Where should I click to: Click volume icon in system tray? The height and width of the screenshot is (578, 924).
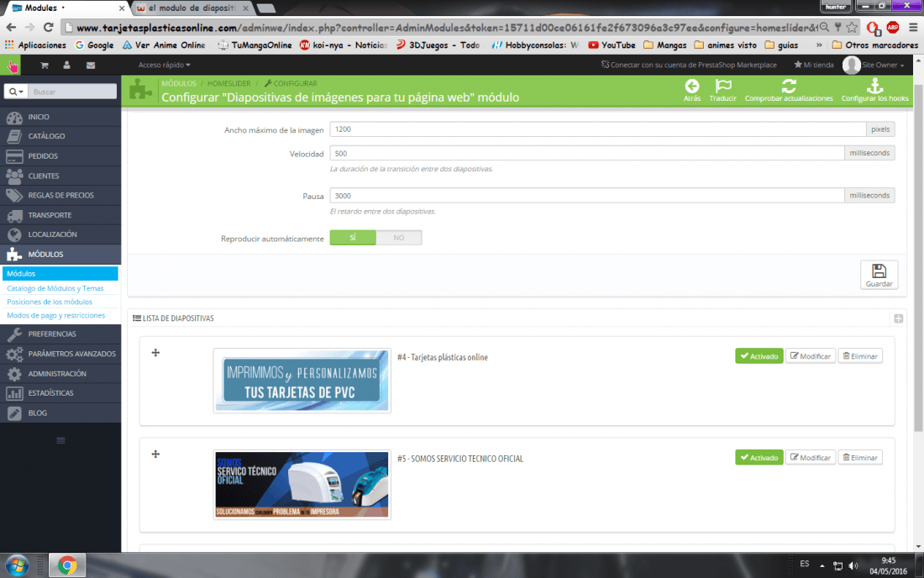point(853,565)
